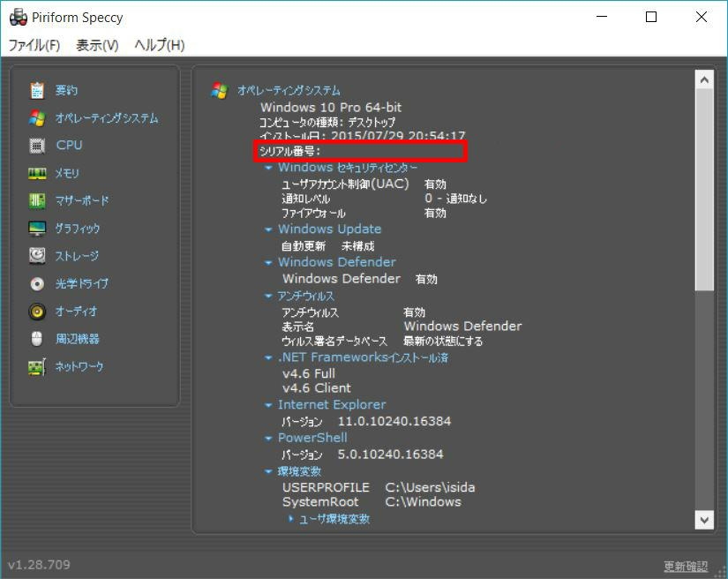Viewport: 728px width, 579px height.
Task: Click the v1.28.709 version label
Action: [x=39, y=565]
